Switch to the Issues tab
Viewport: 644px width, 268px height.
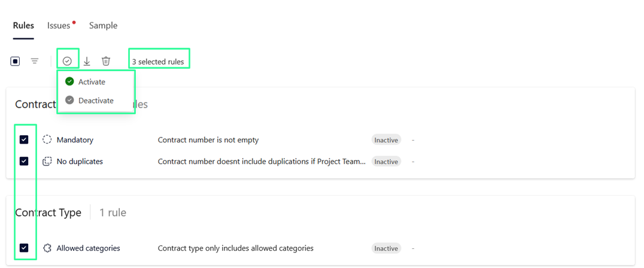pos(59,26)
